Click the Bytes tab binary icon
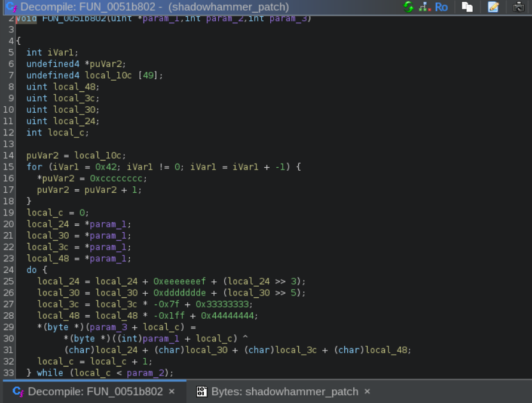 201,392
